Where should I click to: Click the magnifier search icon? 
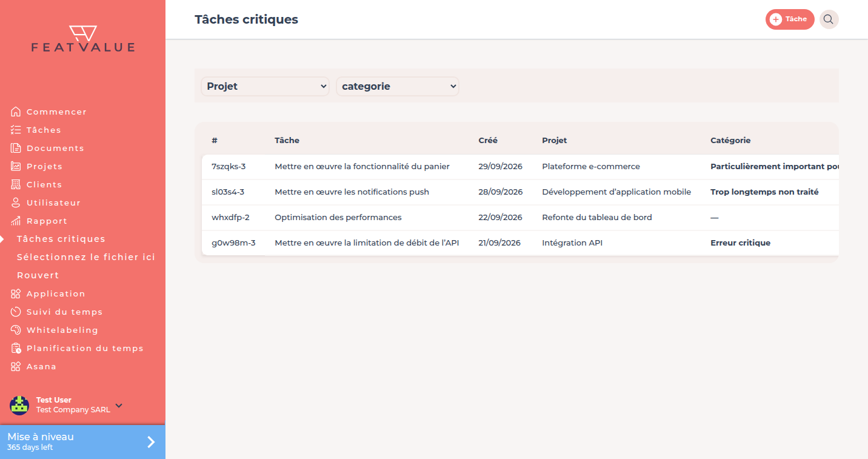829,19
